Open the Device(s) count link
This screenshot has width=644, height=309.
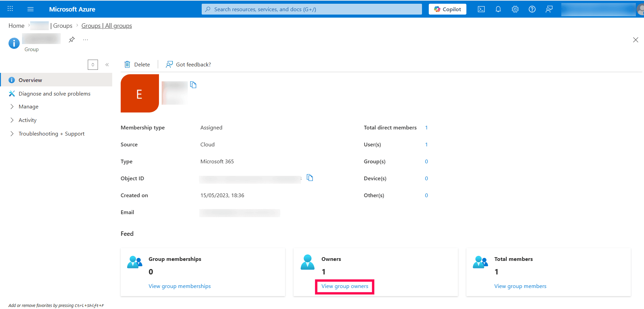[x=426, y=179]
